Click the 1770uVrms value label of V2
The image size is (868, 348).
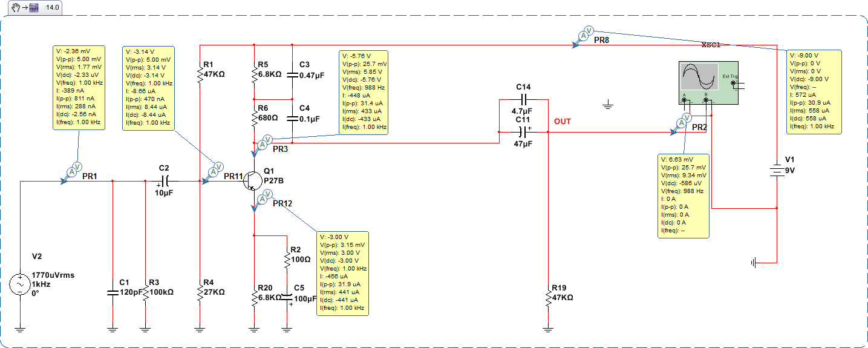(x=53, y=275)
